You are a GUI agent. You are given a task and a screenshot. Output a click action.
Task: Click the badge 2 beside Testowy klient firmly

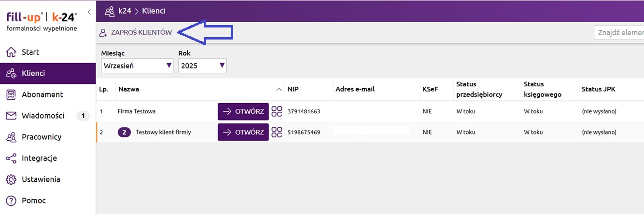125,132
